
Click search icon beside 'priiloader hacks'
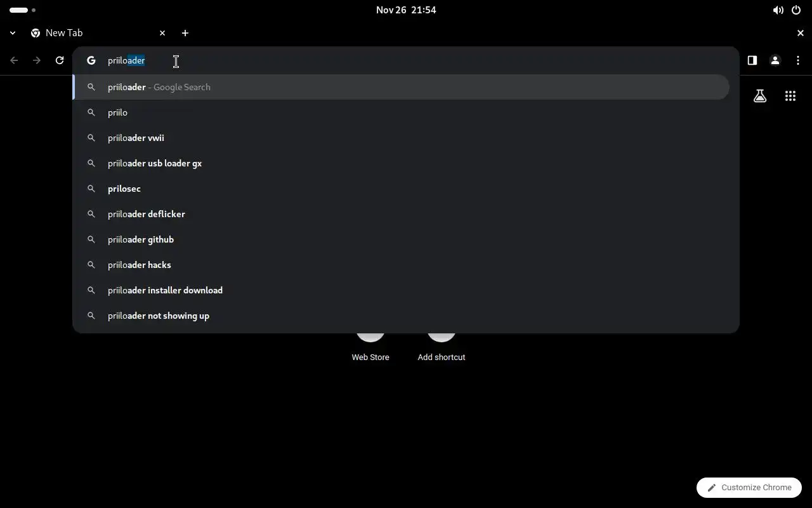click(91, 265)
